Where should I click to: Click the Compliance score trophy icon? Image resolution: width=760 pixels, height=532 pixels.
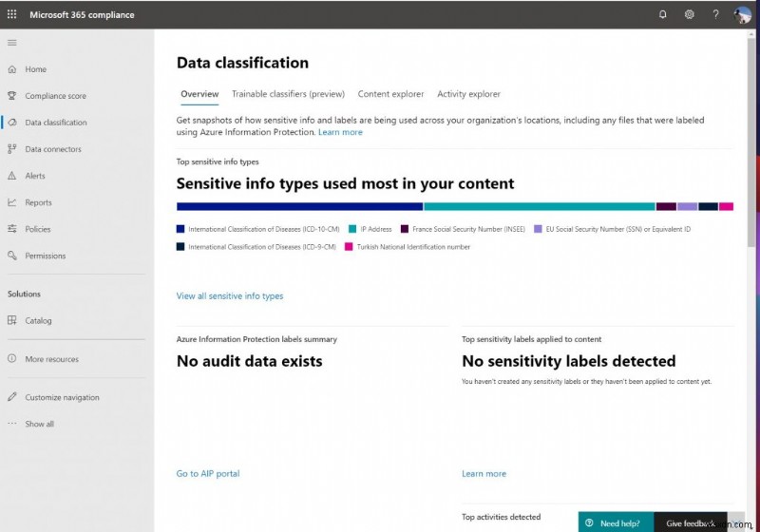tap(12, 96)
